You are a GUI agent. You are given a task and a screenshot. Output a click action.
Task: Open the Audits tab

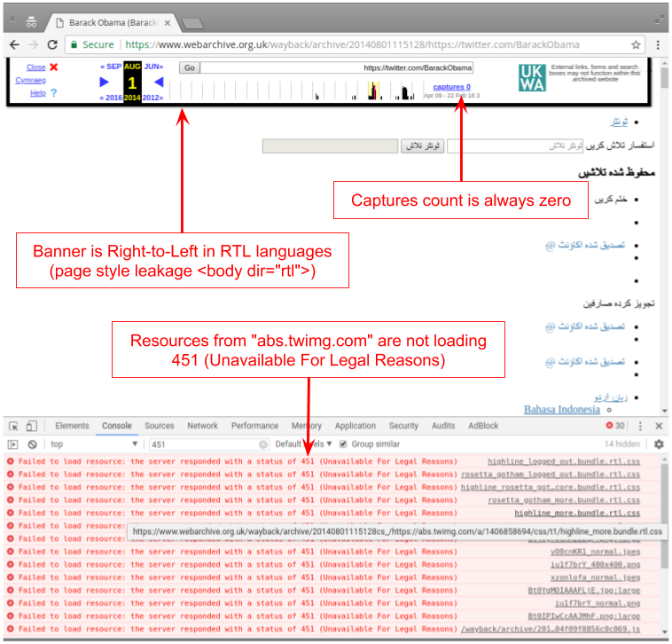443,426
